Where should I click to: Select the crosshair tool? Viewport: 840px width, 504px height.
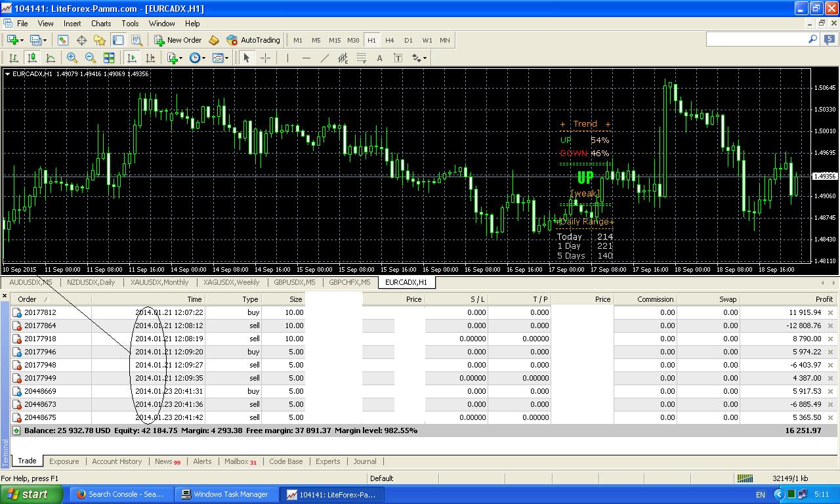click(265, 58)
